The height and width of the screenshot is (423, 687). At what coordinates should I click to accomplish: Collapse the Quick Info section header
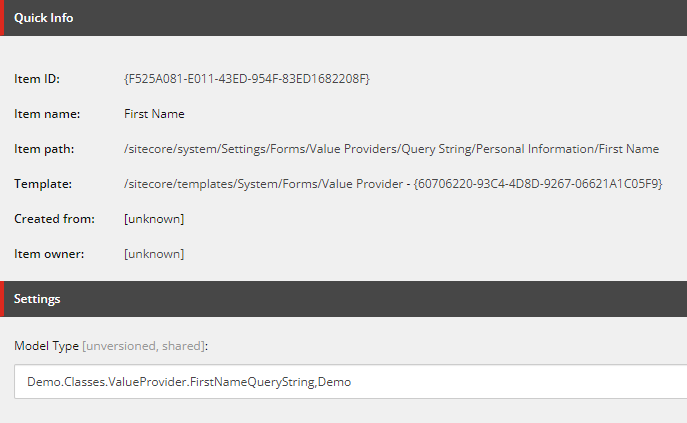point(43,18)
